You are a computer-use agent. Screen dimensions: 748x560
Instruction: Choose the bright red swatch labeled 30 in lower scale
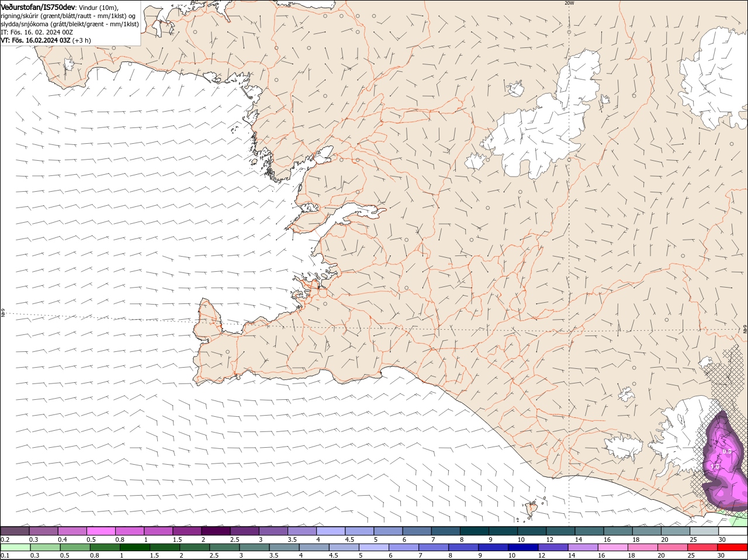733,548
